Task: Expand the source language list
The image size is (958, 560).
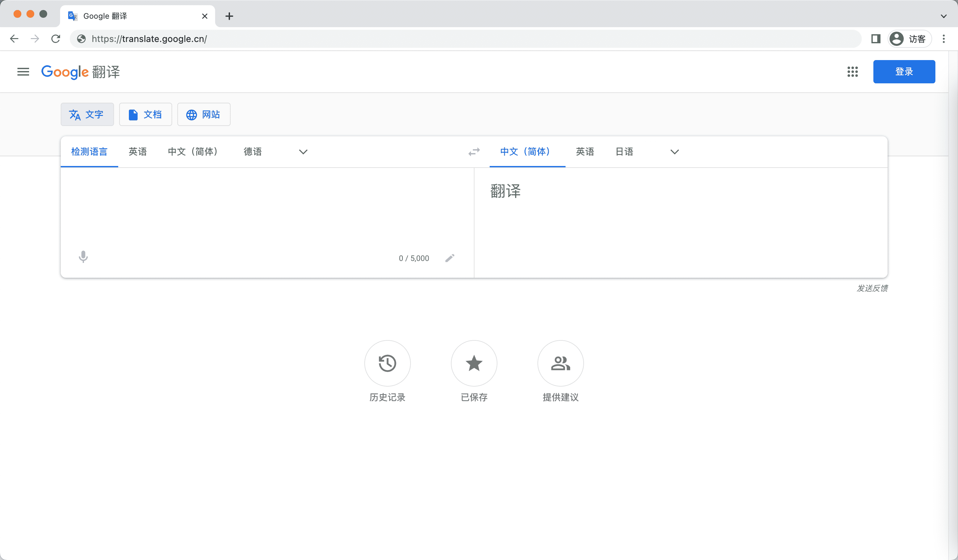Action: 303,152
